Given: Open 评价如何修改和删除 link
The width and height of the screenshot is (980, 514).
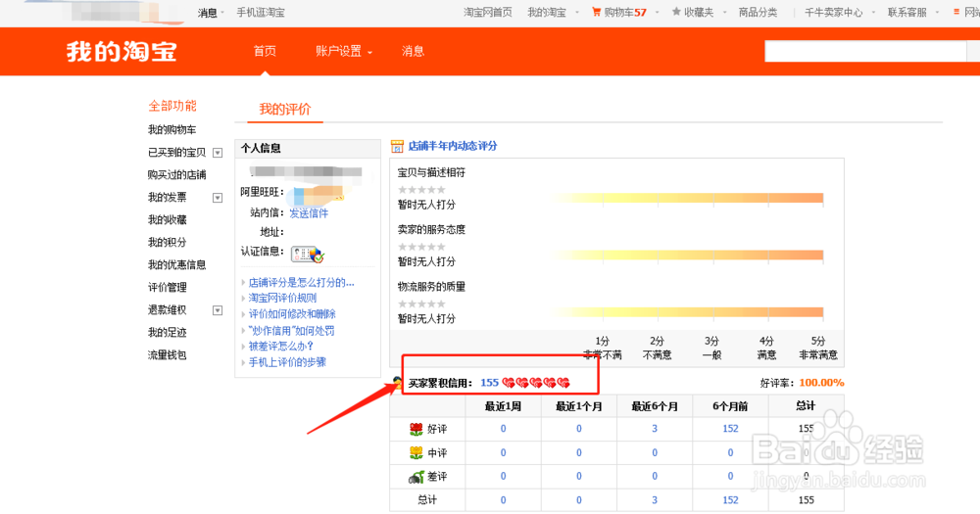Looking at the screenshot, I should (292, 313).
